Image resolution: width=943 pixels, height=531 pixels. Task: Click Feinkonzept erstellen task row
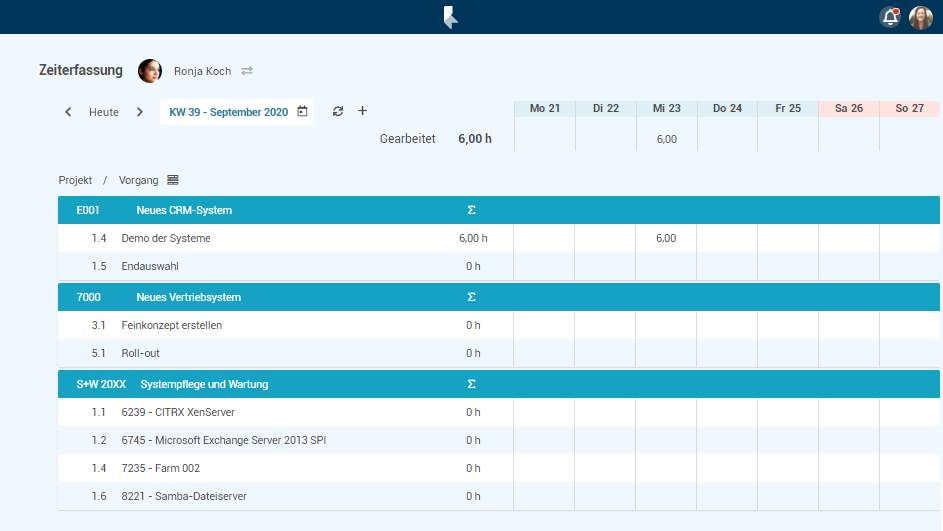pos(499,325)
